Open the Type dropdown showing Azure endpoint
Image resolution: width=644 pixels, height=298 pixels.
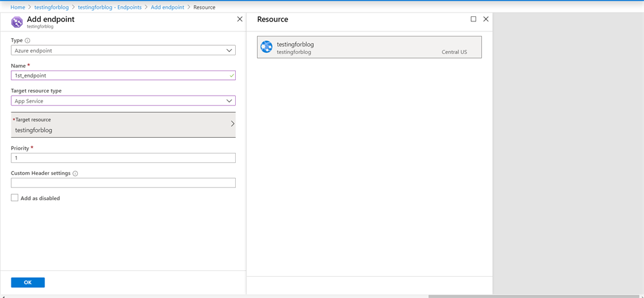pos(123,50)
